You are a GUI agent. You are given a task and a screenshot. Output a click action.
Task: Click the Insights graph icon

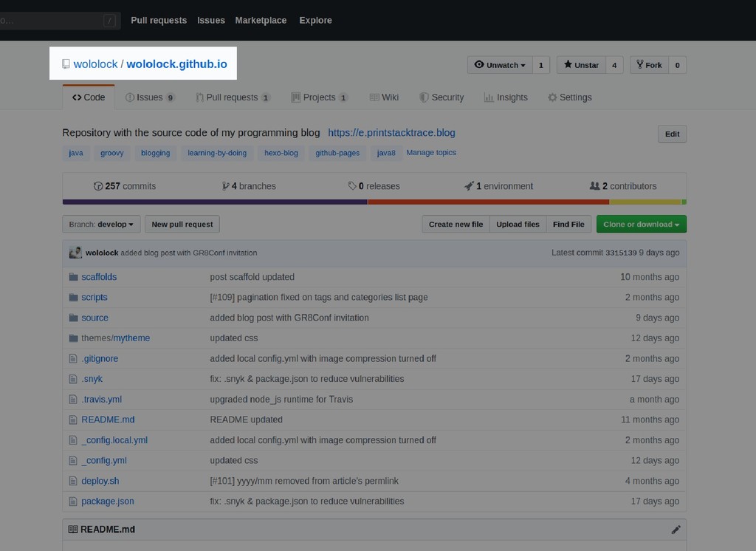[x=489, y=97]
